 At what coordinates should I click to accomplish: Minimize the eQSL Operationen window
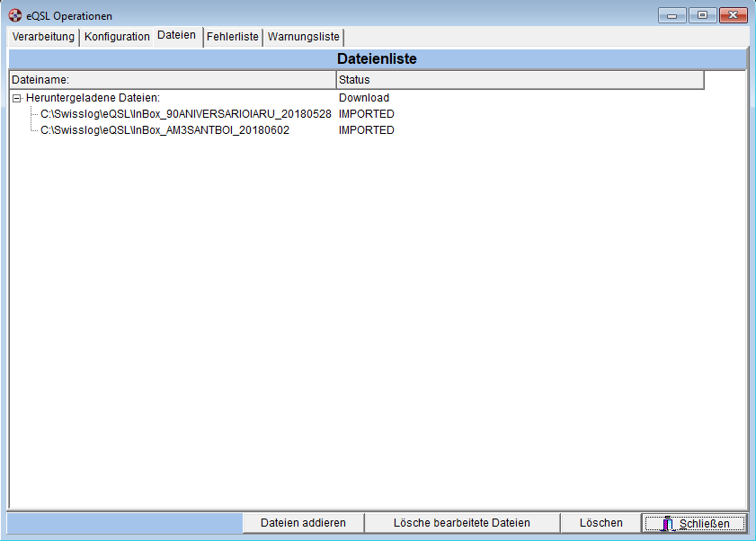pyautogui.click(x=672, y=15)
